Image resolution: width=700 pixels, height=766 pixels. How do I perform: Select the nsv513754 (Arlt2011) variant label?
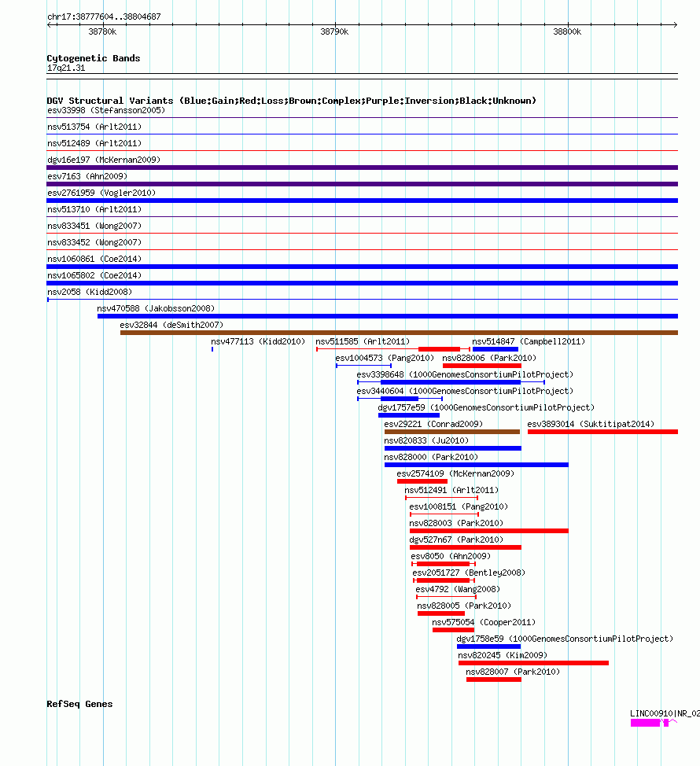[94, 127]
